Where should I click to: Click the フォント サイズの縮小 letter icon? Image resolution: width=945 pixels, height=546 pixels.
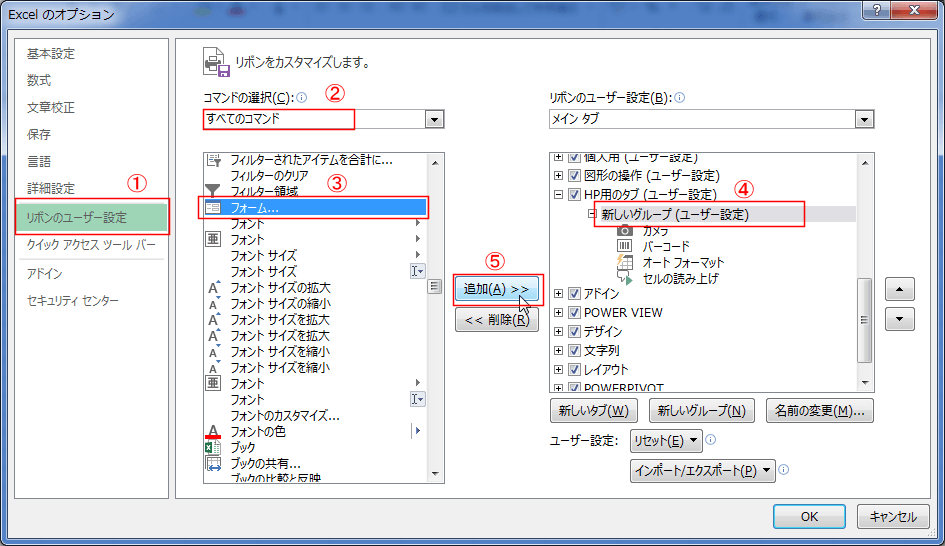click(x=213, y=304)
